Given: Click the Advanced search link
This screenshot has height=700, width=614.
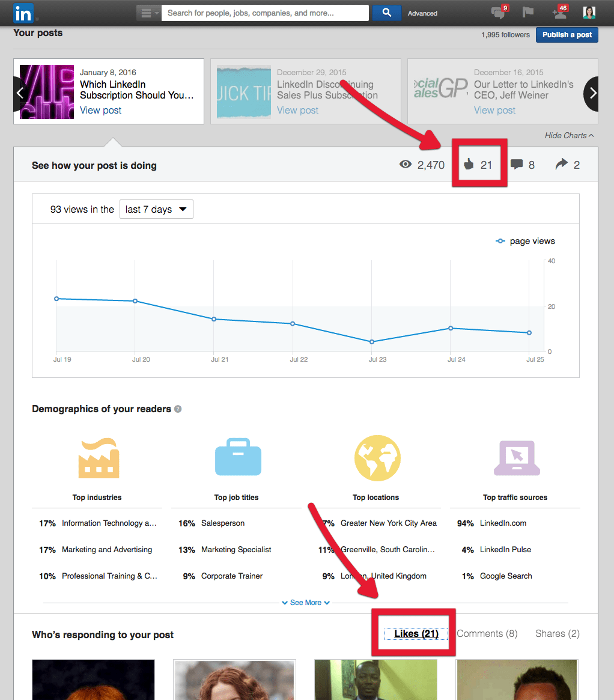Looking at the screenshot, I should [422, 13].
